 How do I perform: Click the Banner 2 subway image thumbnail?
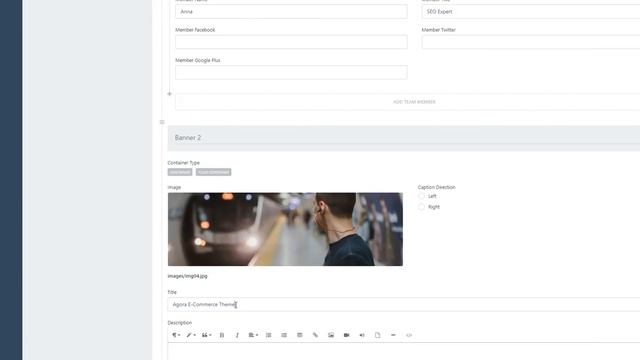pos(285,229)
